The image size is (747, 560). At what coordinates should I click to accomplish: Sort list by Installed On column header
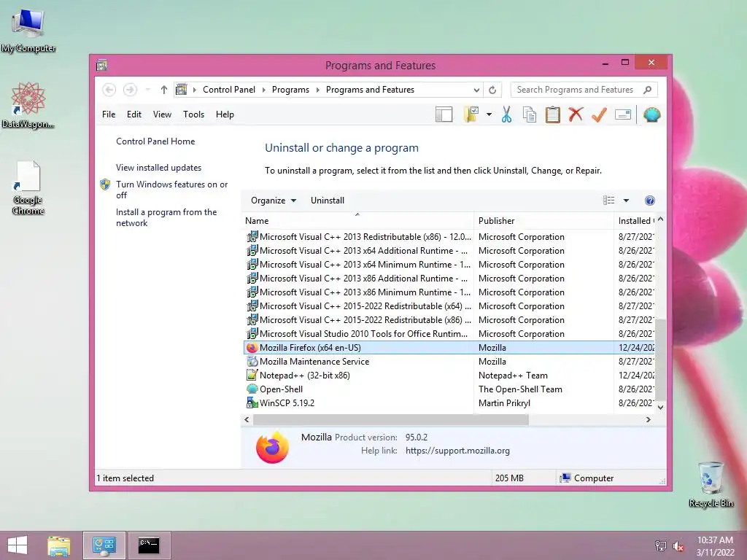(x=635, y=220)
